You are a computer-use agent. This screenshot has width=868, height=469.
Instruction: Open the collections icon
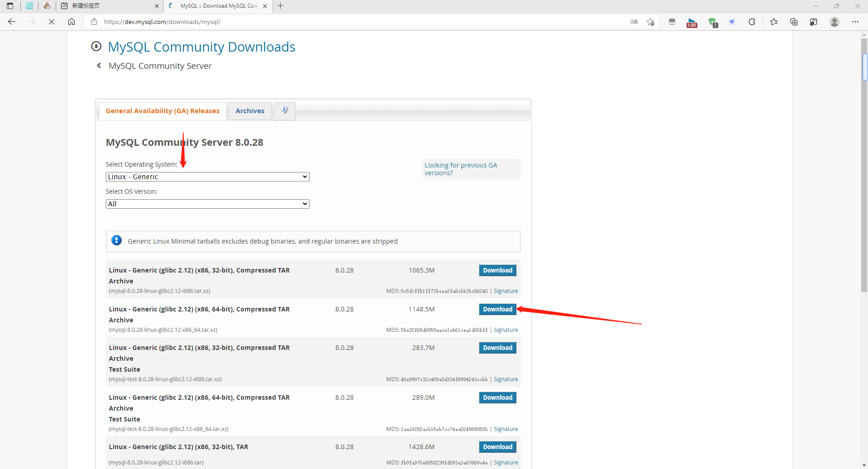tap(794, 22)
